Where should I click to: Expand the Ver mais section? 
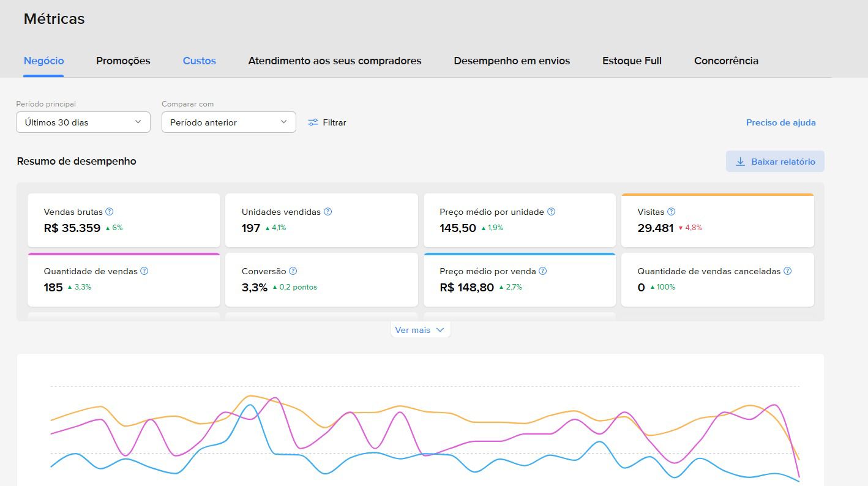tap(421, 329)
